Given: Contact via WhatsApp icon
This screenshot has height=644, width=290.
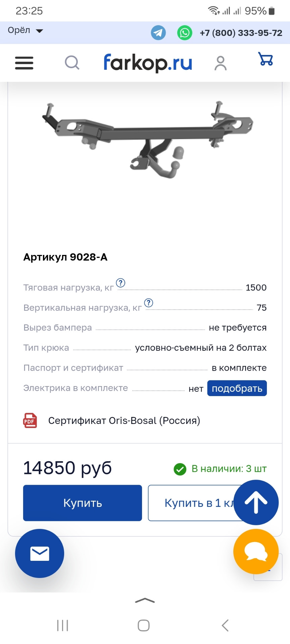Looking at the screenshot, I should [x=185, y=33].
